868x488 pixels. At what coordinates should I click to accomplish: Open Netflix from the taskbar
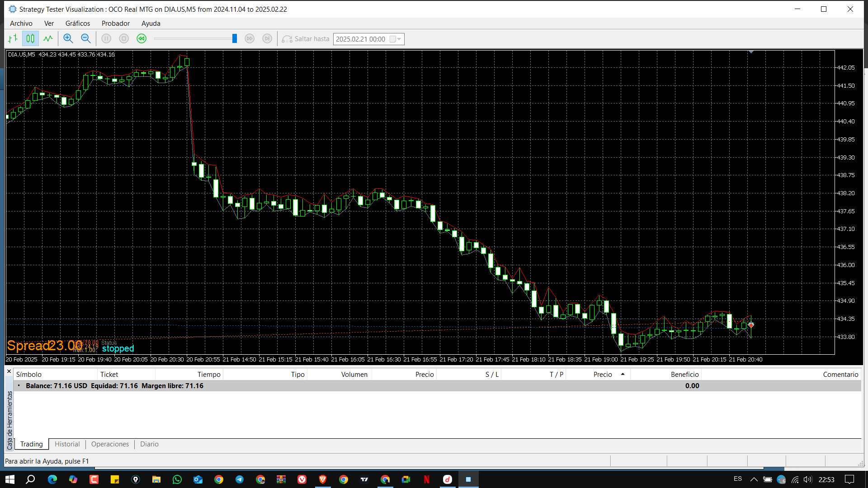[x=426, y=479]
